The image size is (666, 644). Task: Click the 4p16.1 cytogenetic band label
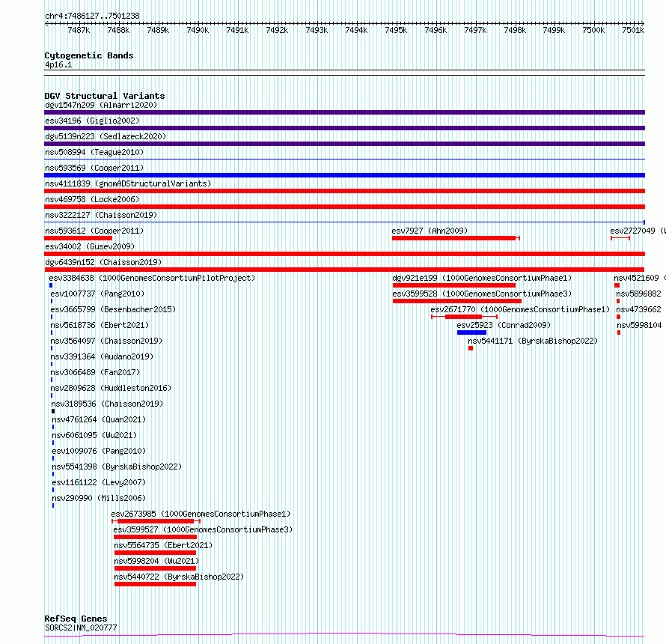[58, 65]
